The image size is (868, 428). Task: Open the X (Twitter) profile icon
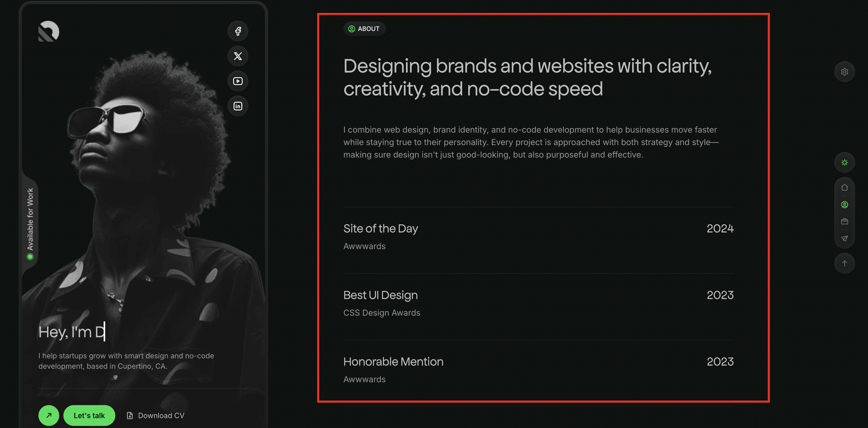[238, 56]
